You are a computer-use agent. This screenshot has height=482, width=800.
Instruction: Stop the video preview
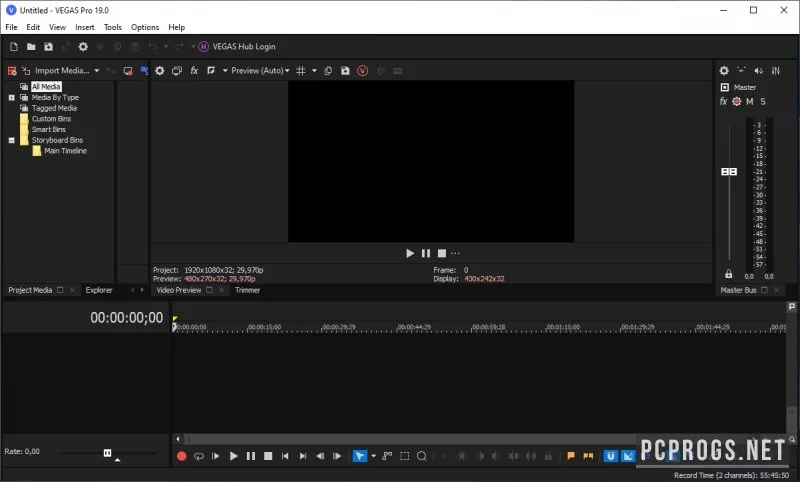coord(442,253)
